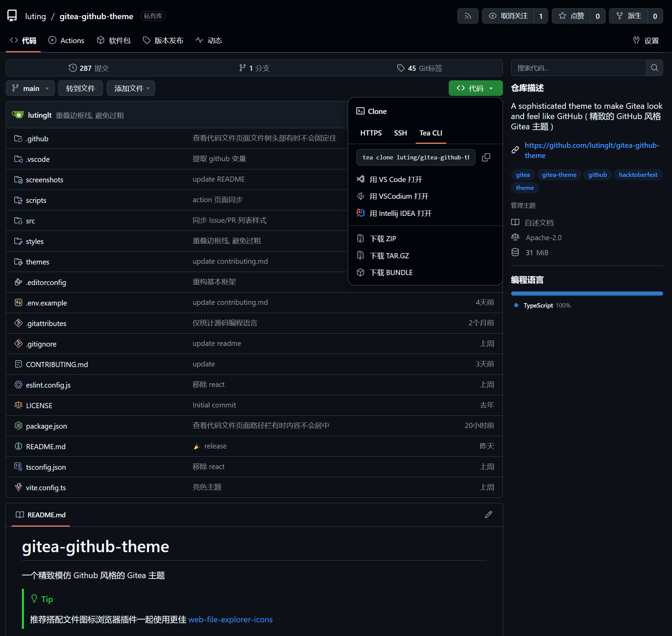Expand the 添加文件 dropdown

tap(131, 88)
